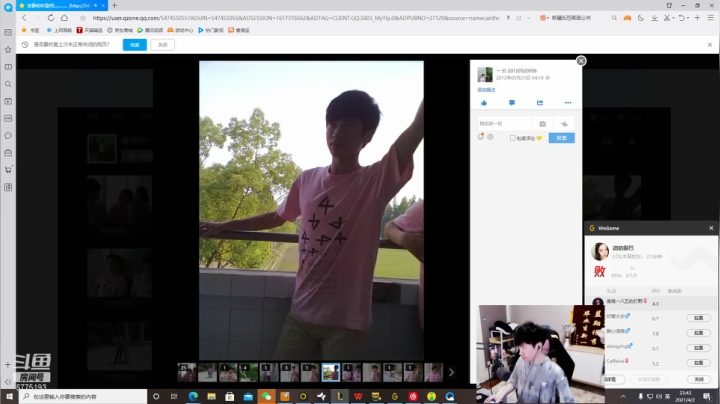Open Microsoft Edge from the taskbar

click(193, 396)
